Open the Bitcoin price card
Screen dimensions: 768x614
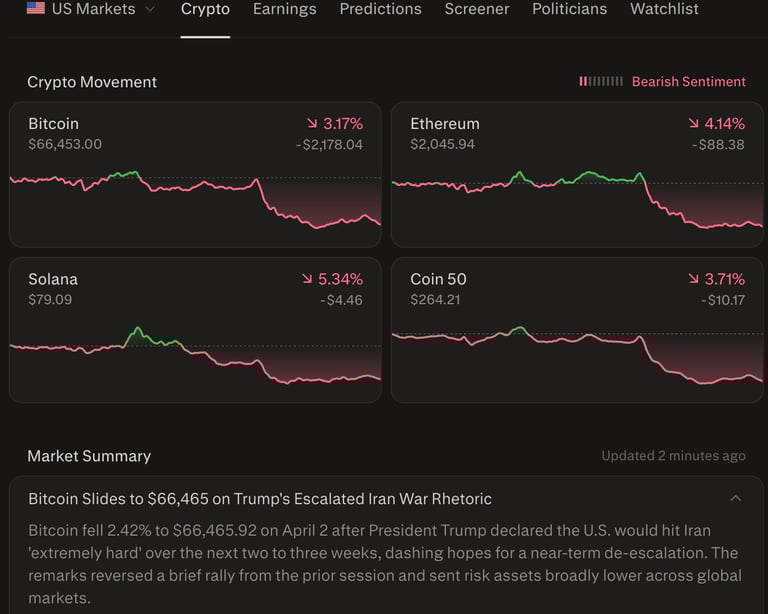pyautogui.click(x=195, y=175)
